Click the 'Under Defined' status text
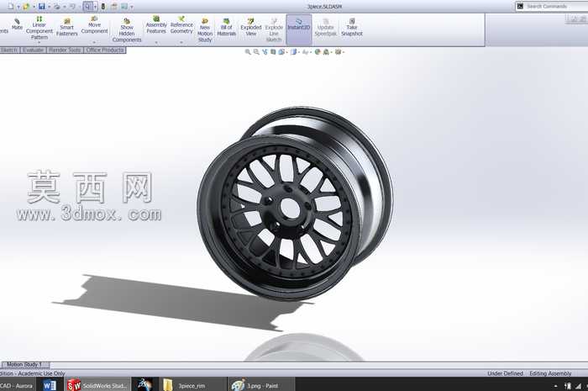Screen dimensions: 588x391 point(505,373)
